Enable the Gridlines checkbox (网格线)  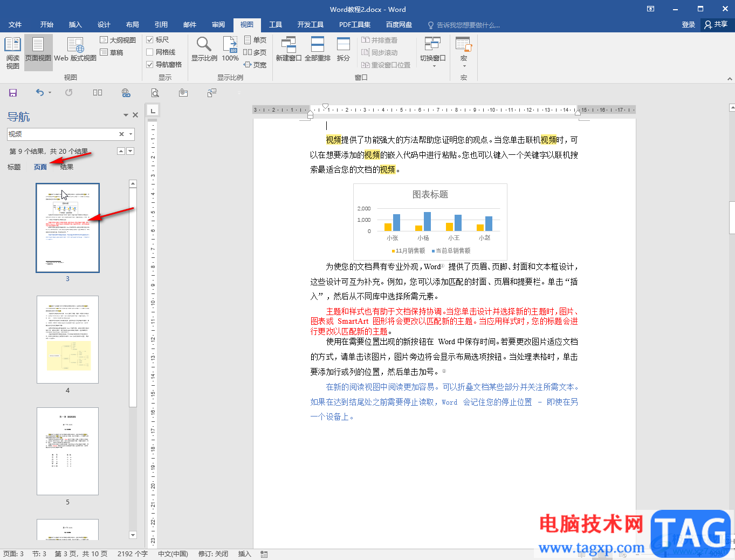(x=161, y=52)
